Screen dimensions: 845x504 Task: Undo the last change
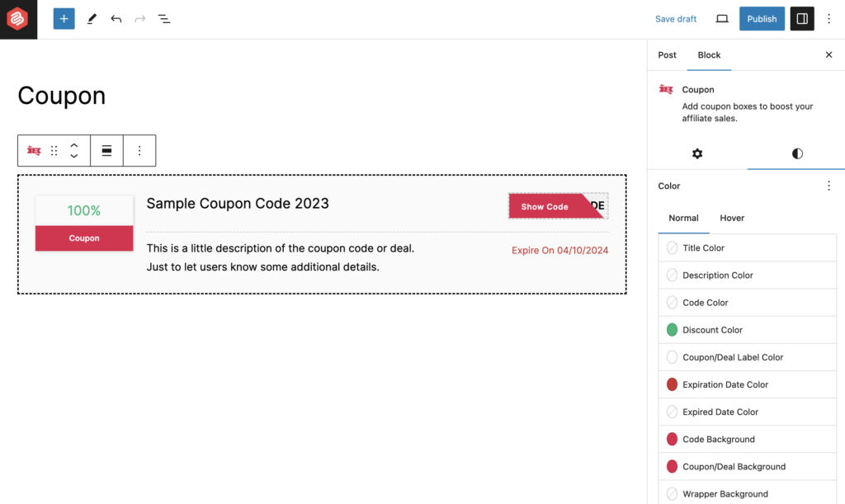pos(116,18)
